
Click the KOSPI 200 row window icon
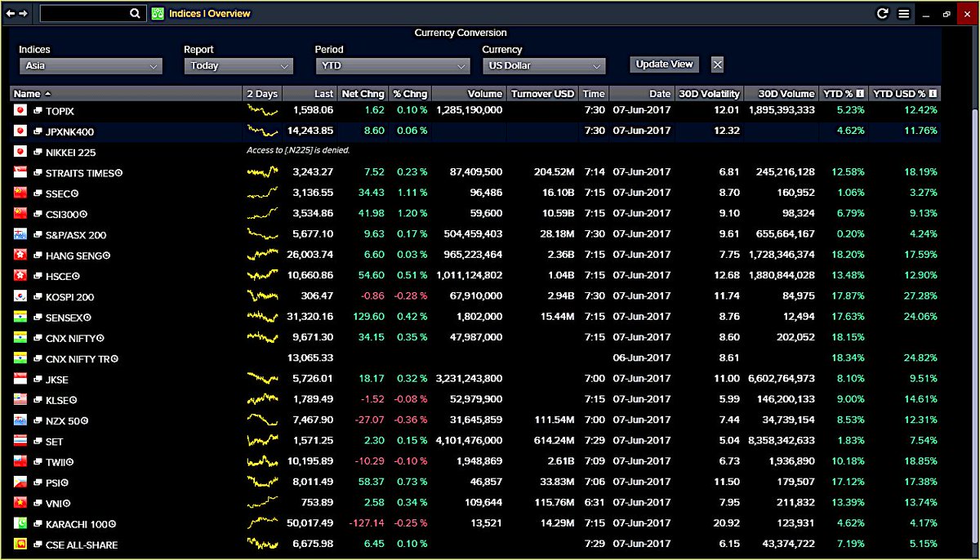point(38,296)
